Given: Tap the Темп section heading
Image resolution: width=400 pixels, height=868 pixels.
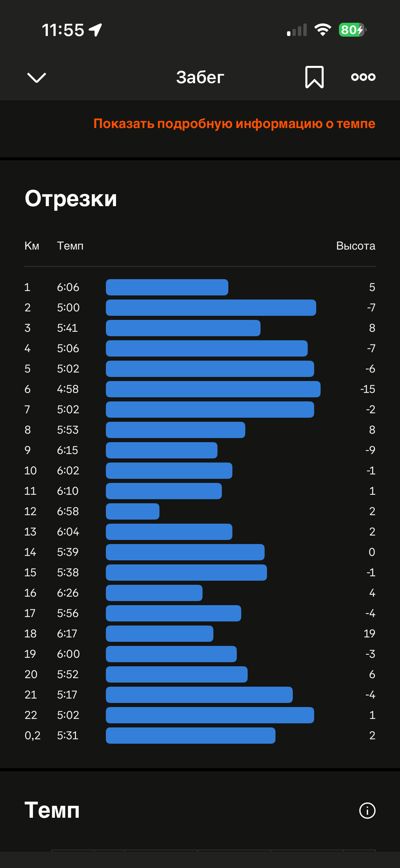Looking at the screenshot, I should 52,810.
